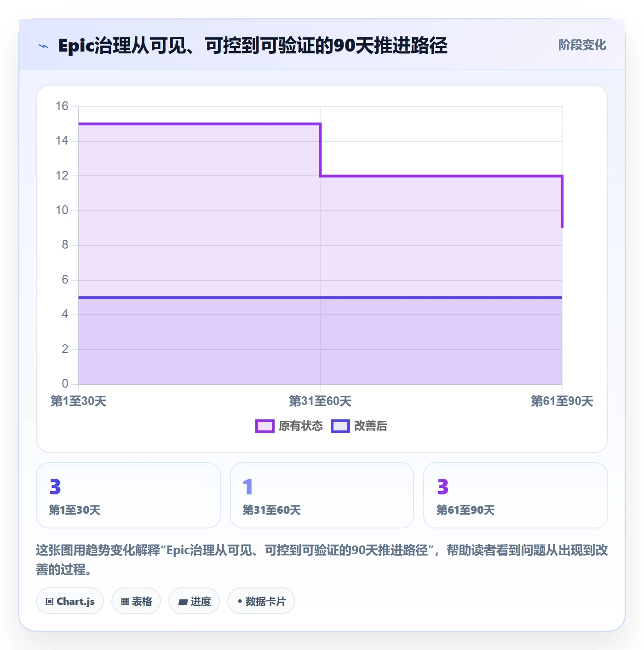Screen dimensions: 644x650
Task: Click the y-axis value 8
Action: click(65, 245)
